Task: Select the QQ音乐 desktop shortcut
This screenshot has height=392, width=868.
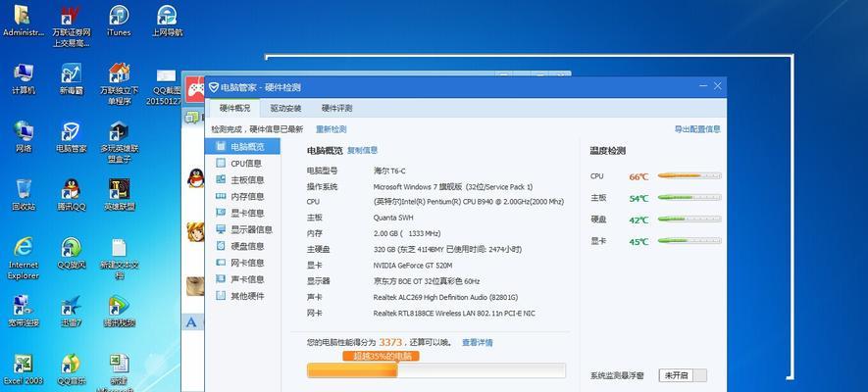Action: tap(71, 368)
